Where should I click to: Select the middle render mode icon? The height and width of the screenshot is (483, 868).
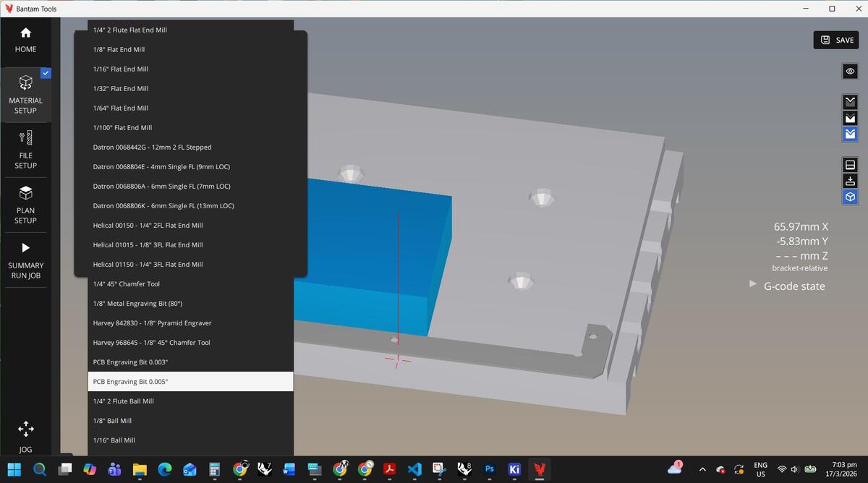click(851, 118)
